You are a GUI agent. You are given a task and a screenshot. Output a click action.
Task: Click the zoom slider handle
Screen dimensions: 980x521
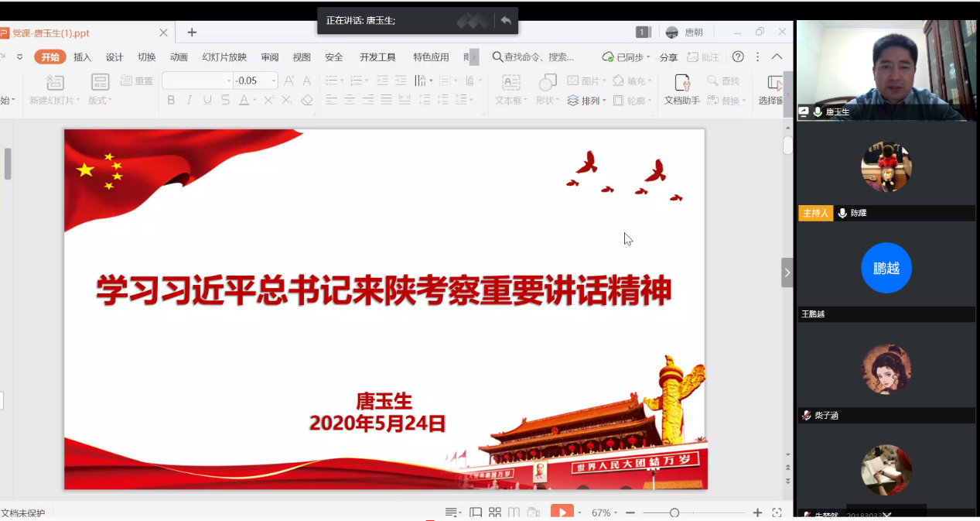coord(674,512)
